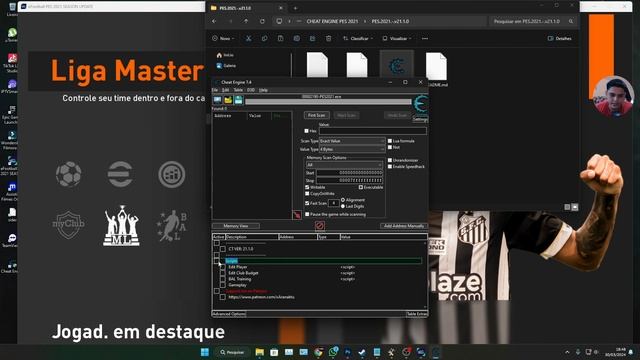Open File Explorer from the taskbar

pyautogui.click(x=260, y=352)
